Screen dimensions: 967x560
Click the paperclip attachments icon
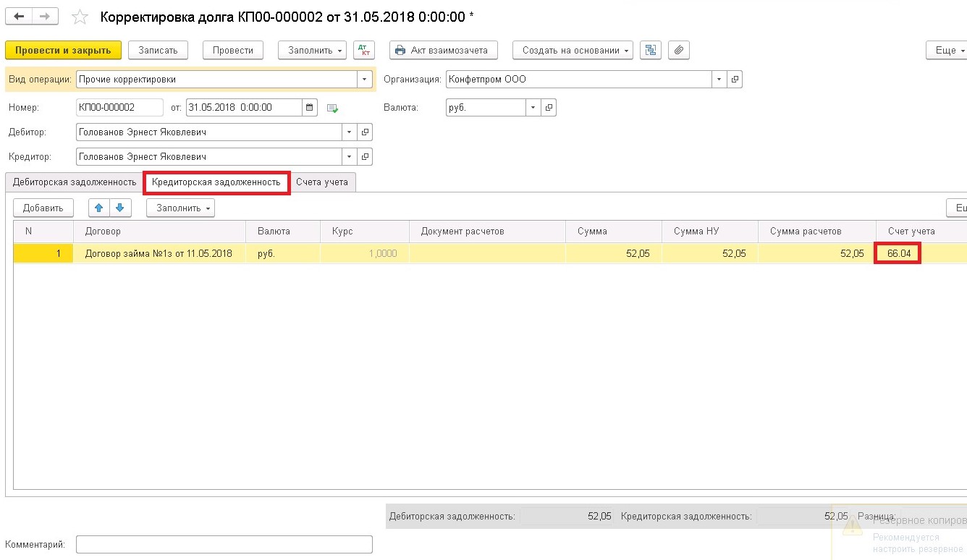(x=678, y=50)
